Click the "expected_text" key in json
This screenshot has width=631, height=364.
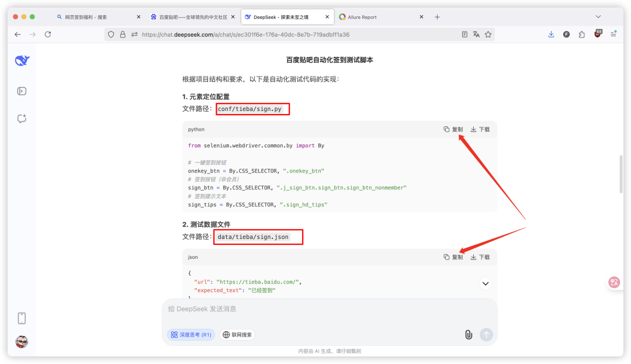point(218,290)
